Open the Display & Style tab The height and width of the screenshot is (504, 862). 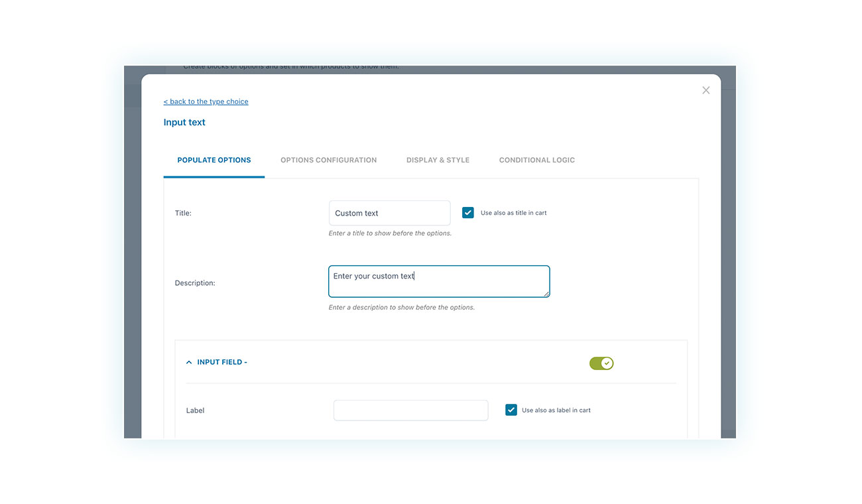click(438, 160)
